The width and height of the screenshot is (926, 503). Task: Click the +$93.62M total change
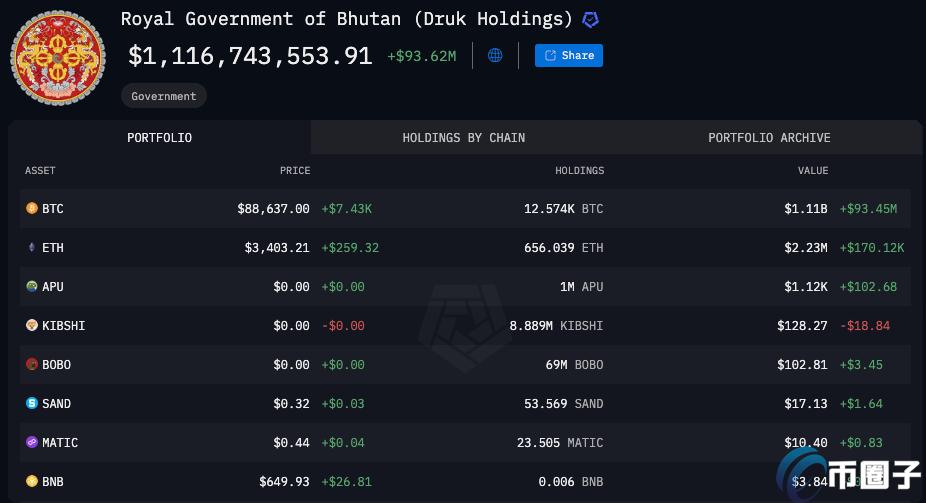tap(422, 56)
